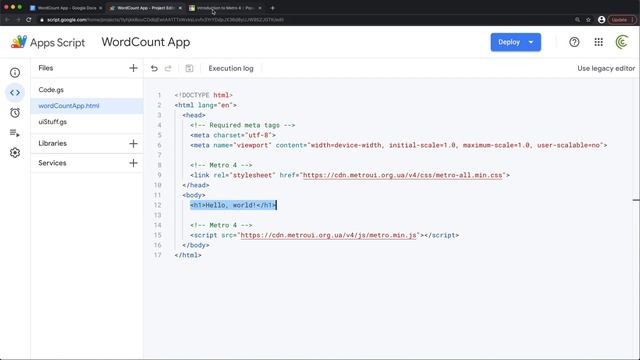
Task: Click the Files section heading
Action: tap(46, 68)
